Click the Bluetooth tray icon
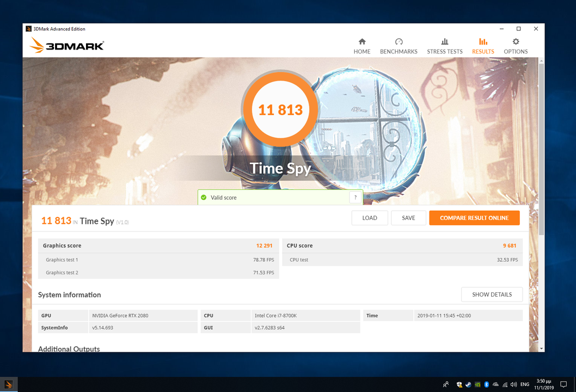The width and height of the screenshot is (576, 392). [x=486, y=384]
